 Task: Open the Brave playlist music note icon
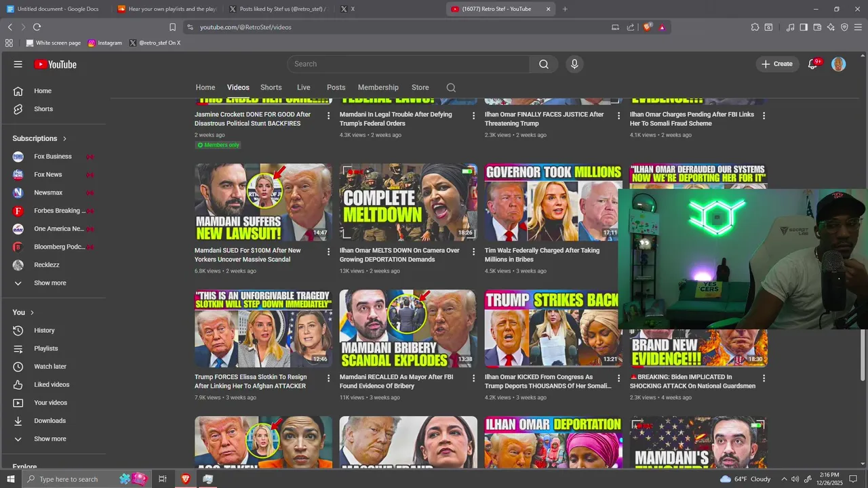pos(790,27)
